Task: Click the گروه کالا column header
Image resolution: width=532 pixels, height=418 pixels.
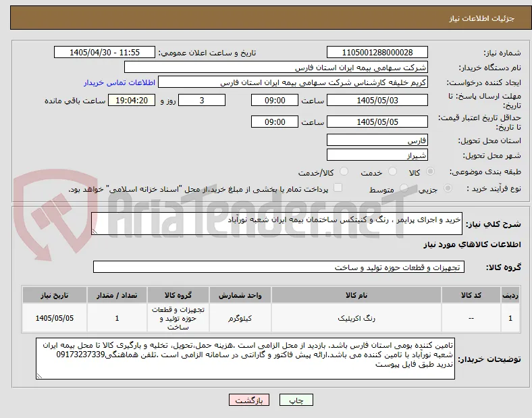Action: tap(178, 295)
